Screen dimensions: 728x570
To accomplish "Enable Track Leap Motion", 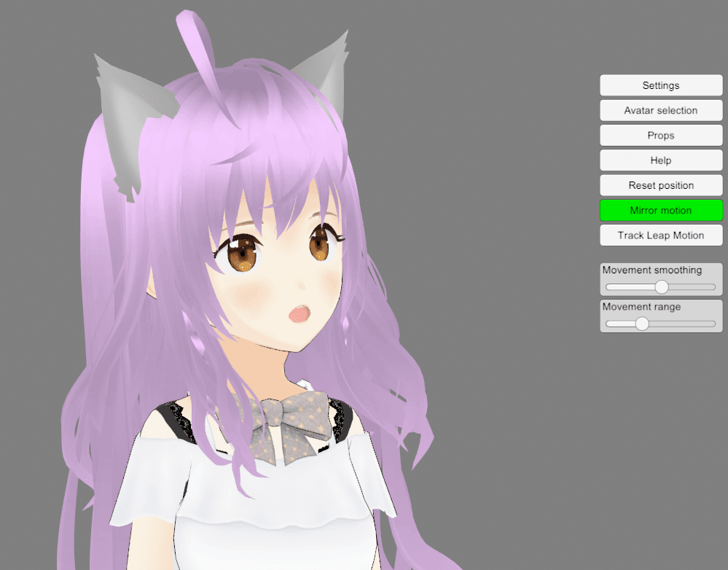I will pos(661,235).
